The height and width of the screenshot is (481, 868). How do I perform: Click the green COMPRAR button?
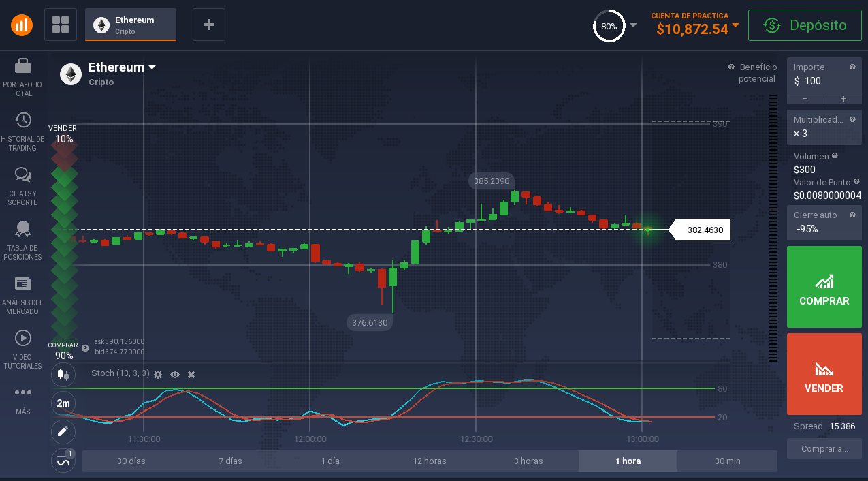[824, 287]
